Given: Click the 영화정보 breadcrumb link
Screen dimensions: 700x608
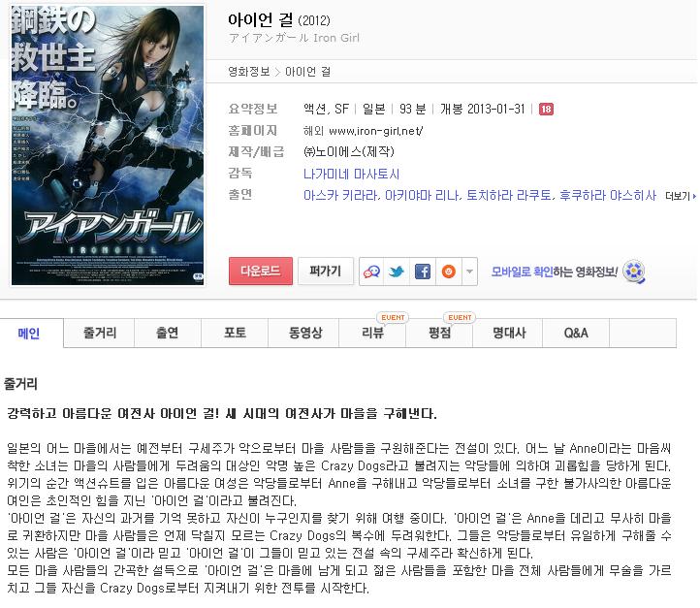Looking at the screenshot, I should [248, 72].
